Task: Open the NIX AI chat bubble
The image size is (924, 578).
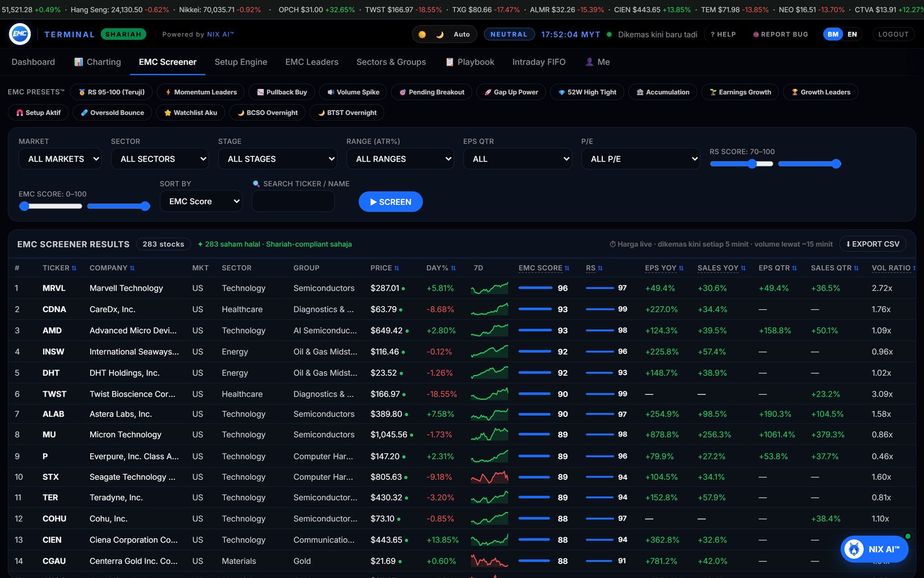Action: point(874,549)
